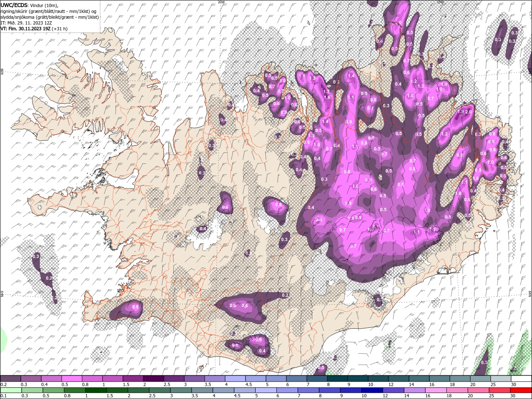Image resolution: width=532 pixels, height=399 pixels.
Task: Click the pale green lower legend swatch from 0.1 to 0.3
Action: pos(11,390)
